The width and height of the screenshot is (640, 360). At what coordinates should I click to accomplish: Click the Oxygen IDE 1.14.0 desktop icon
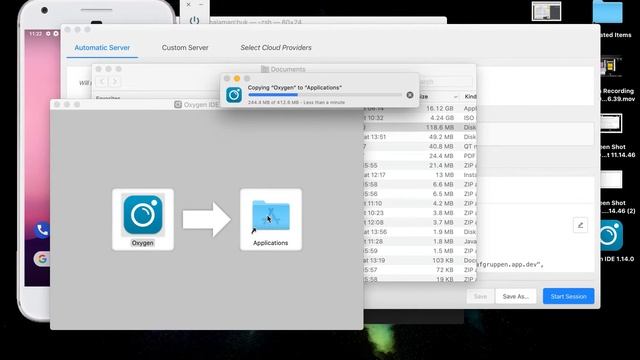[x=611, y=236]
